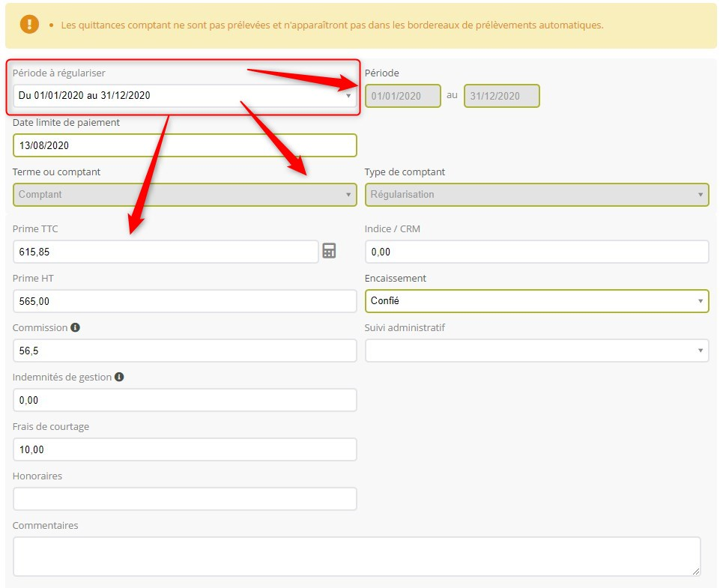Expand the Suivi administratif dropdown
The width and height of the screenshot is (723, 588).
536,351
